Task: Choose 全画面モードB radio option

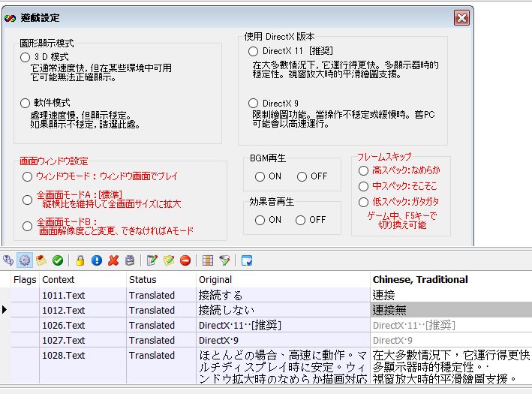Action: point(27,226)
